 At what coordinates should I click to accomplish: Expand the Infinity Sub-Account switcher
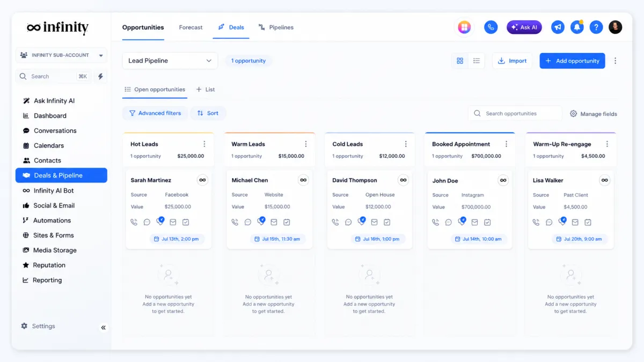(61, 55)
